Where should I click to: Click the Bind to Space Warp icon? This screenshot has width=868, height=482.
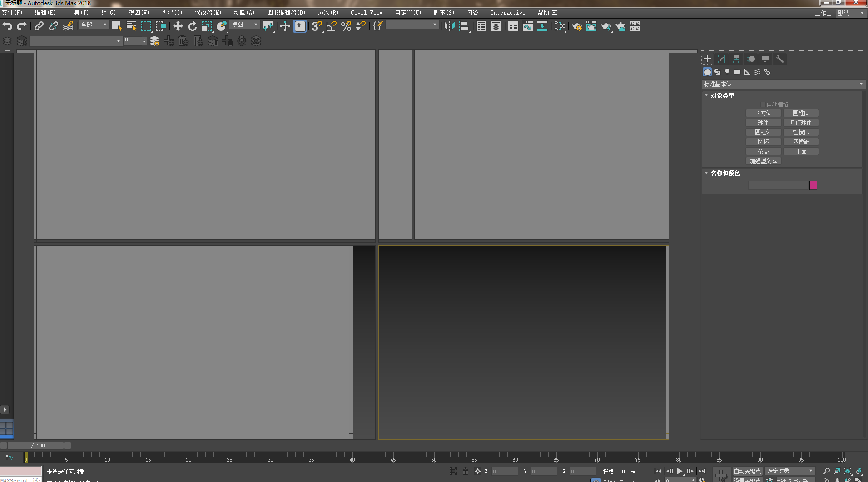pos(68,26)
